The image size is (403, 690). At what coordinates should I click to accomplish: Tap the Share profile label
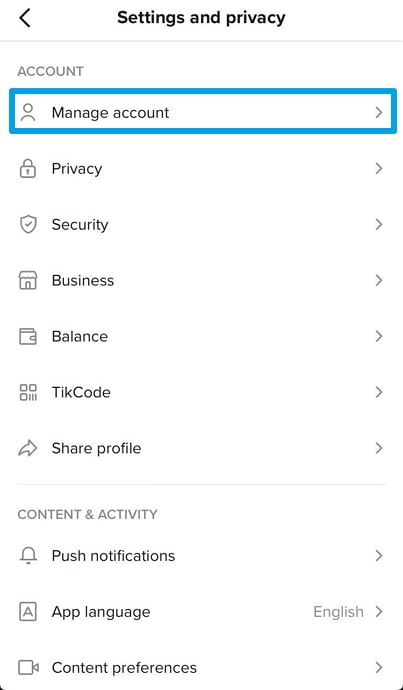click(x=96, y=448)
